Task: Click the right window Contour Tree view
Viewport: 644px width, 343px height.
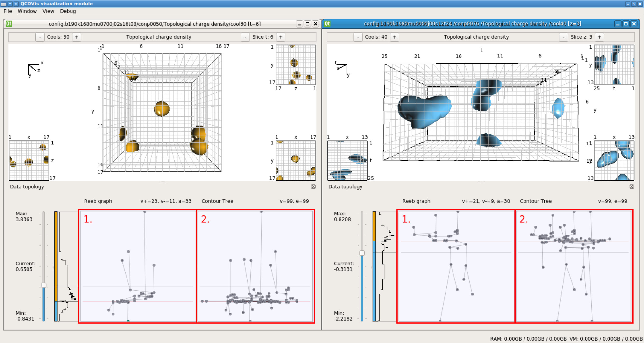Action: point(574,266)
